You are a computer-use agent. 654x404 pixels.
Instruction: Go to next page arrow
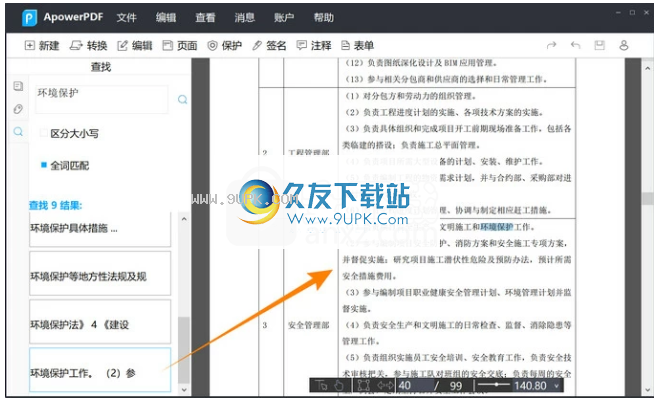[390, 386]
